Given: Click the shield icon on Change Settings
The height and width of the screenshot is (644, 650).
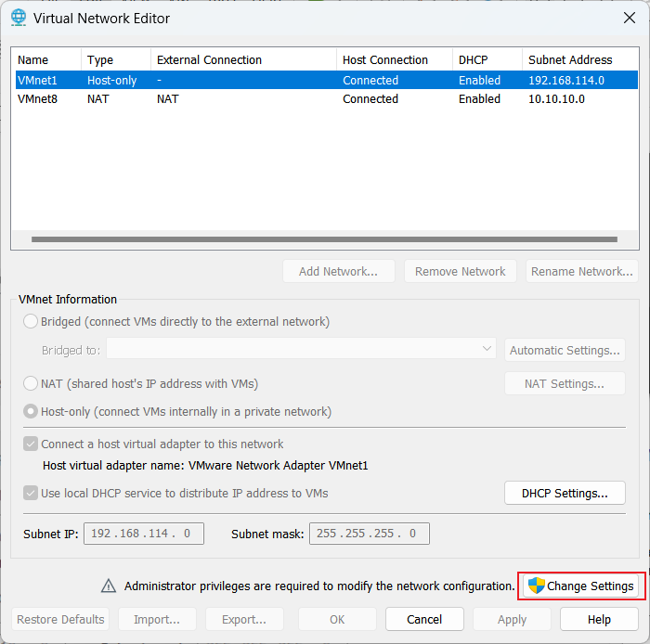Looking at the screenshot, I should tap(537, 586).
